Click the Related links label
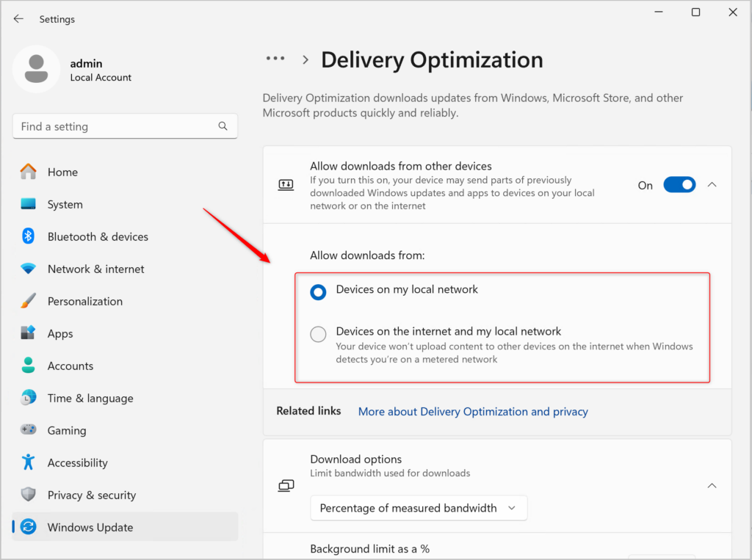This screenshot has height=560, width=752. pyautogui.click(x=308, y=411)
